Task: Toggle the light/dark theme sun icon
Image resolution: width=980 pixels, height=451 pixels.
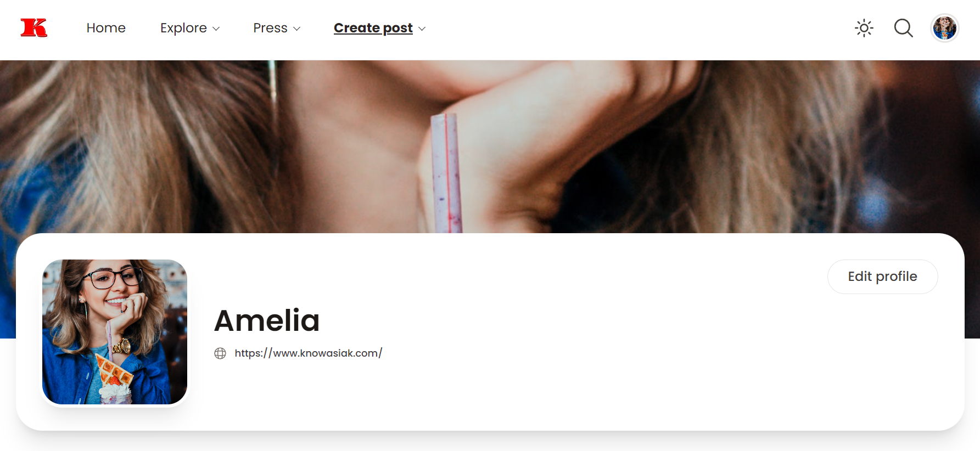Action: point(864,28)
